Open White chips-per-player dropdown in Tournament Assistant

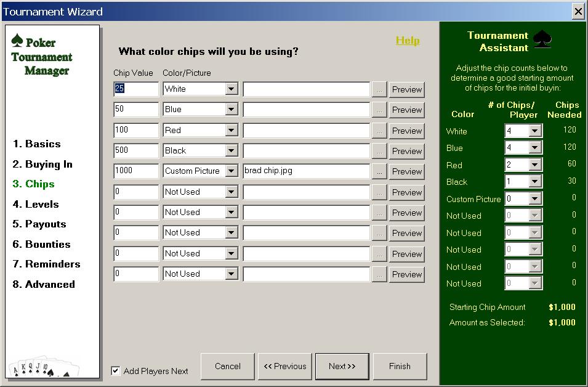533,131
